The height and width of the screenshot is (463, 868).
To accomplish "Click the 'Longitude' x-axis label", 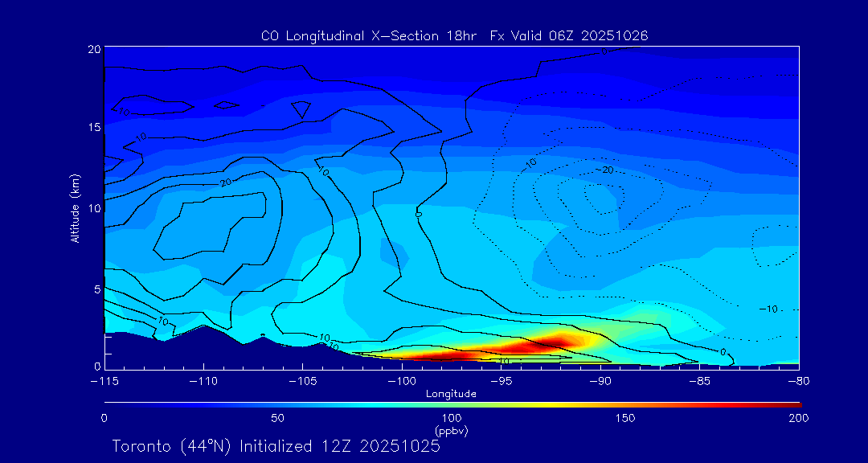I will [x=451, y=394].
